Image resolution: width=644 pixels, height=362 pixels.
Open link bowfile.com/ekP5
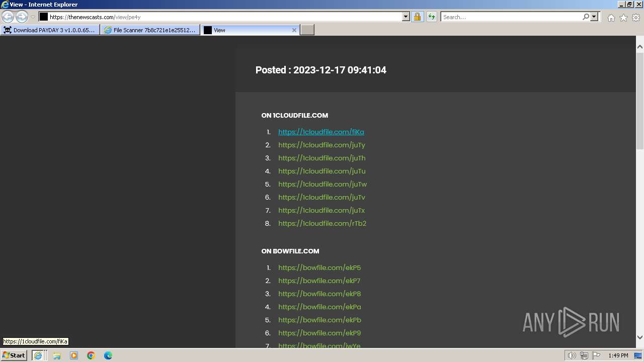[319, 267]
